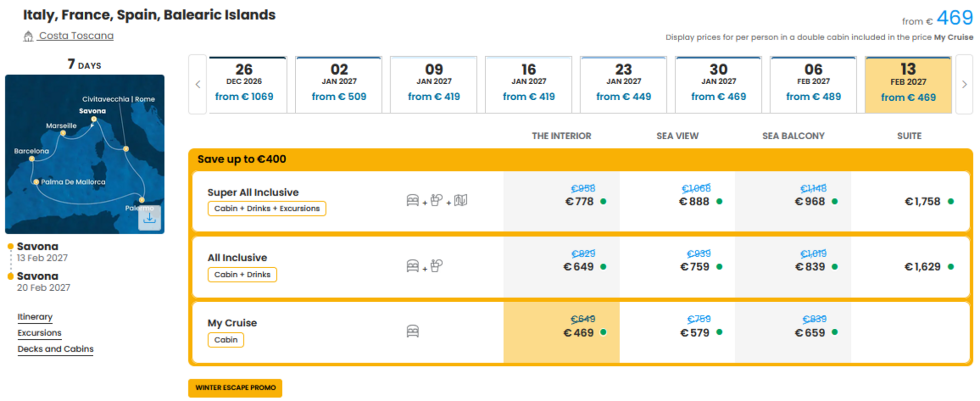Click the Cabin tag under My Cruise
This screenshot has width=980, height=401.
(226, 340)
